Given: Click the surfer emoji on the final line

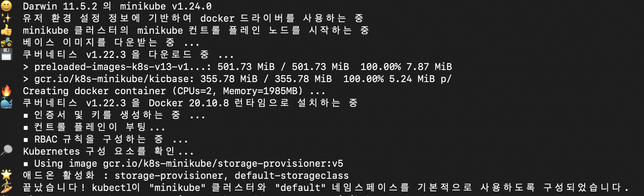Looking at the screenshot, I should (x=6, y=187).
